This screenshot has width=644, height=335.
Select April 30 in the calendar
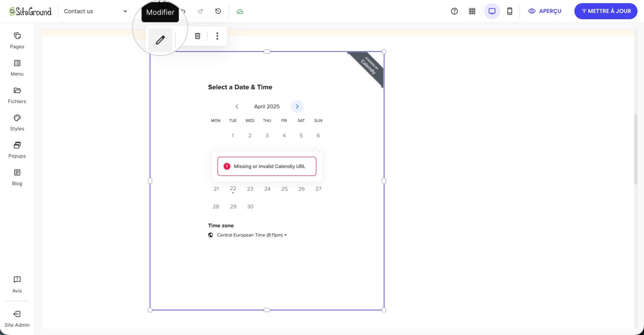coord(250,206)
